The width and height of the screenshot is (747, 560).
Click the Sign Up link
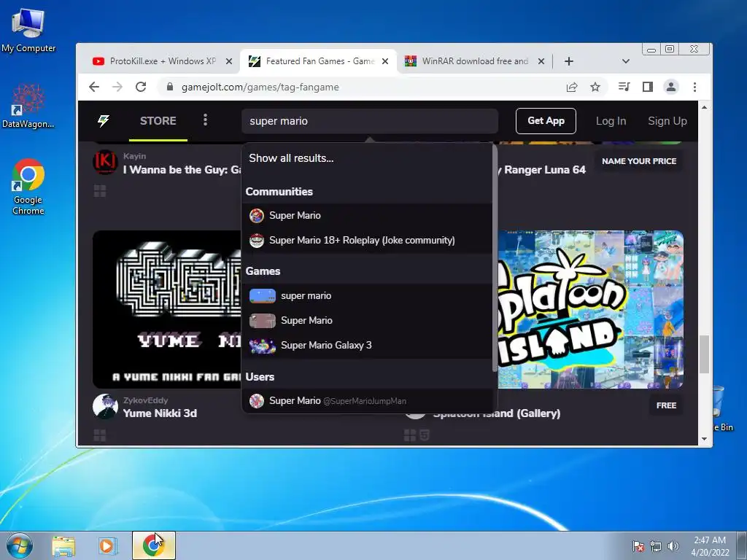tap(667, 121)
